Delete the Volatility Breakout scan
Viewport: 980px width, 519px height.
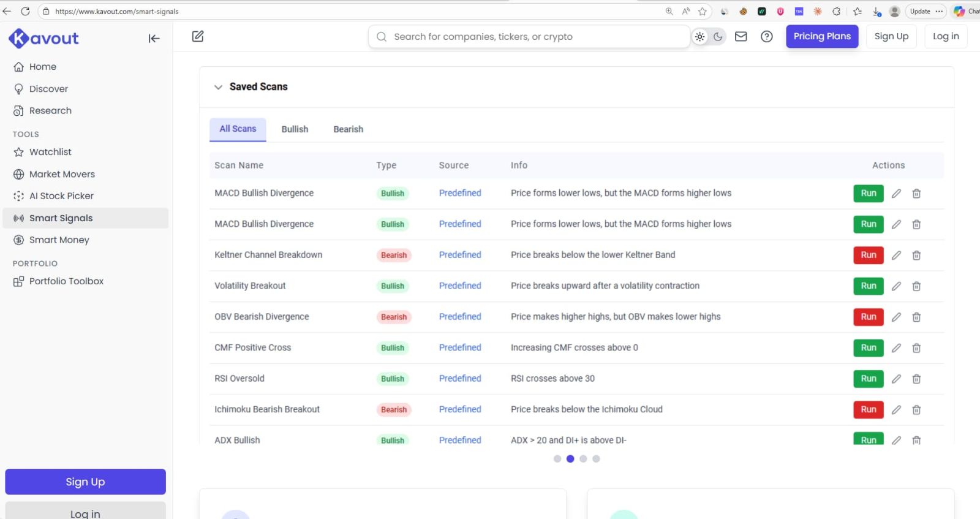[x=916, y=286]
